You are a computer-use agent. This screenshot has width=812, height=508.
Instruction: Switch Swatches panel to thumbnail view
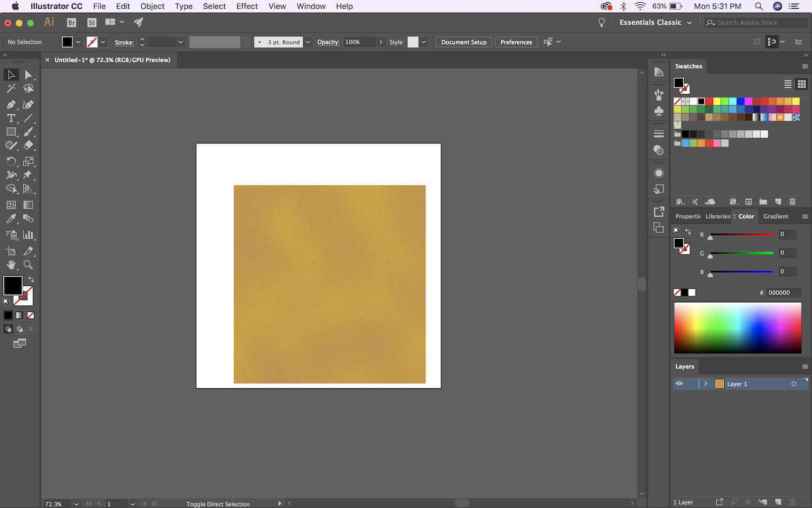802,84
